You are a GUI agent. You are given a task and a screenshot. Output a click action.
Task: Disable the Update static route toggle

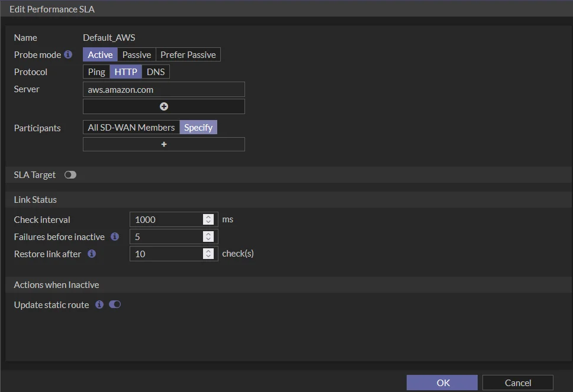click(115, 304)
